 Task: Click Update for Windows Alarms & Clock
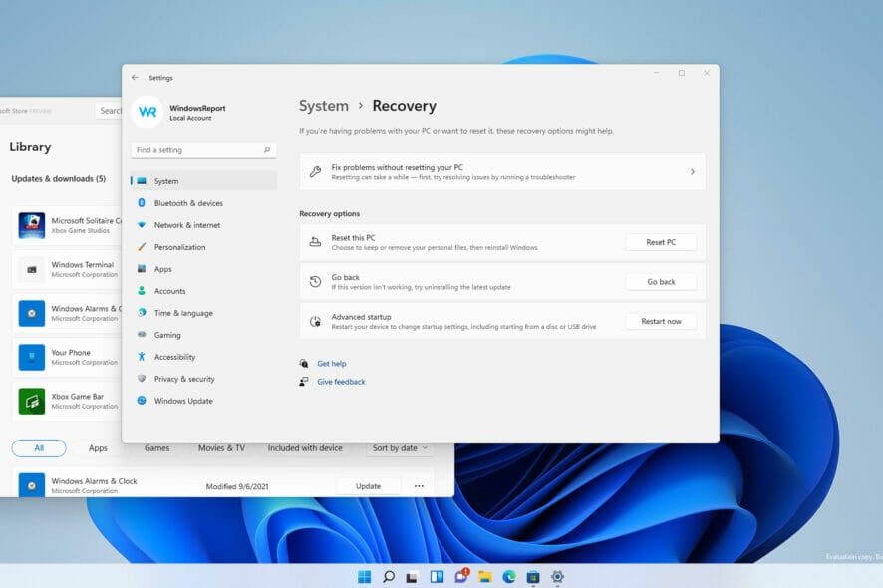[x=368, y=486]
